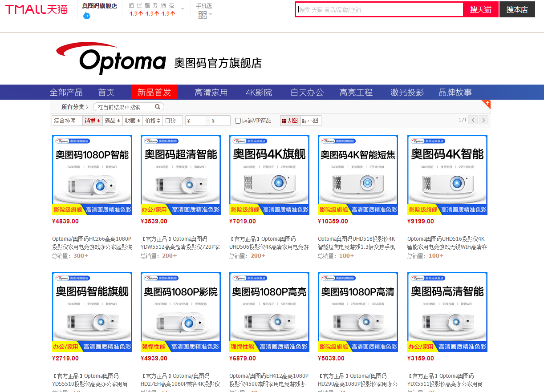Switch to 小图 small list view
The width and height of the screenshot is (544, 392).
[x=310, y=121]
